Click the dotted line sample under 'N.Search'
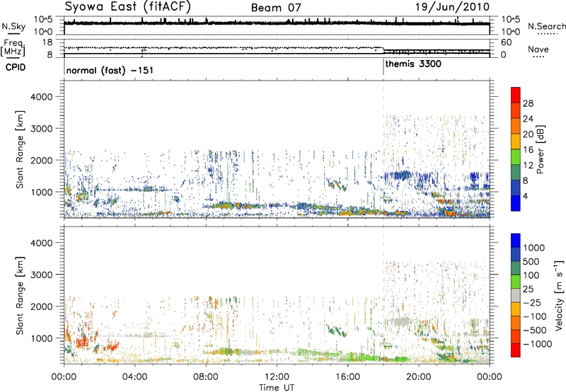This screenshot has height=392, width=566. click(547, 34)
